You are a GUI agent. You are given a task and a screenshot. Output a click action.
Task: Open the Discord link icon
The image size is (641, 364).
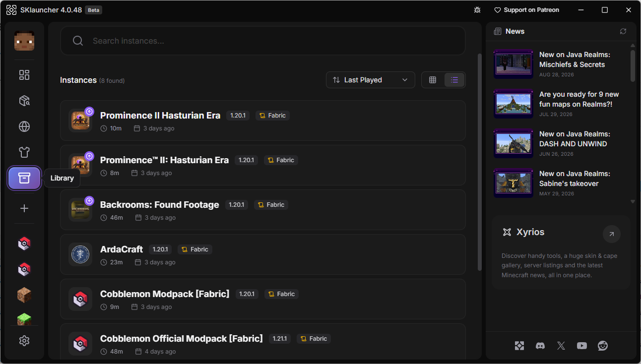(540, 346)
